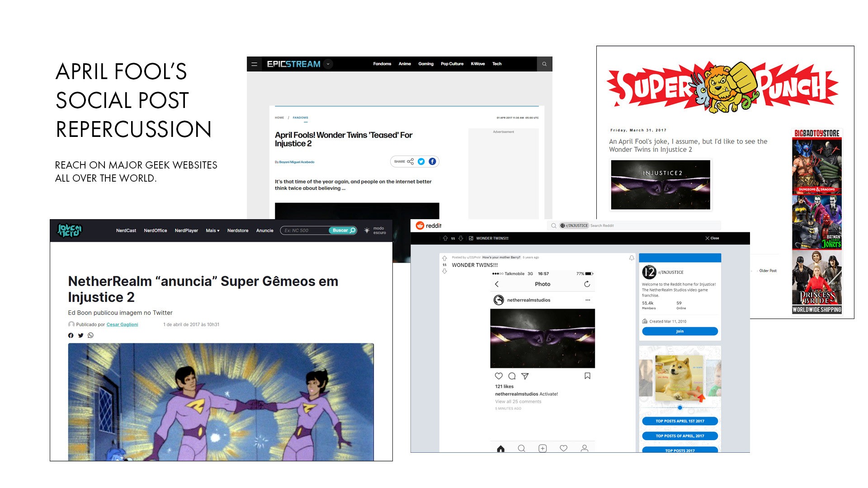Expand the Epicstream logo chevron dropdown
The image size is (868, 488).
pyautogui.click(x=328, y=64)
